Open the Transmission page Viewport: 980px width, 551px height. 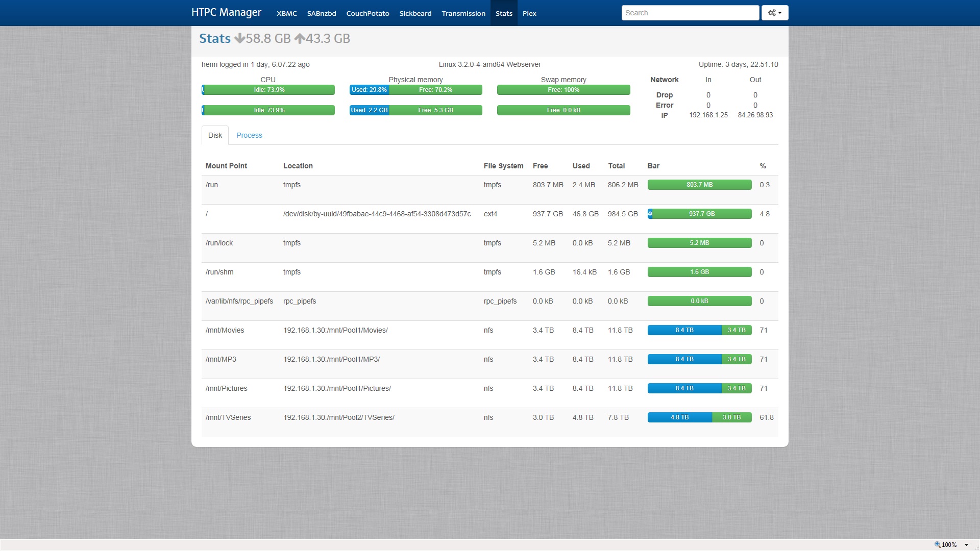click(x=463, y=13)
